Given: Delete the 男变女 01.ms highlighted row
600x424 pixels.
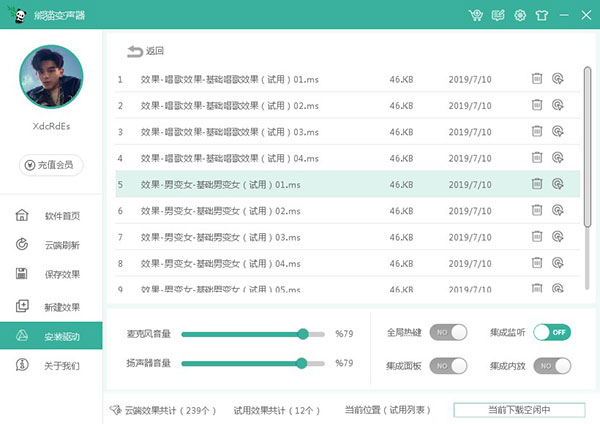Looking at the screenshot, I should [x=537, y=184].
